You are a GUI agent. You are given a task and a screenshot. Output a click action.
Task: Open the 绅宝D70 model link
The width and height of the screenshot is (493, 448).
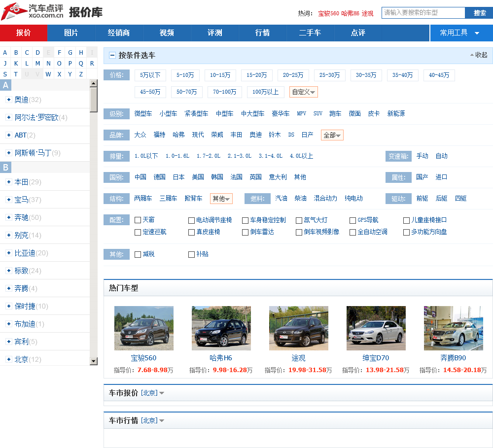pyautogui.click(x=376, y=358)
